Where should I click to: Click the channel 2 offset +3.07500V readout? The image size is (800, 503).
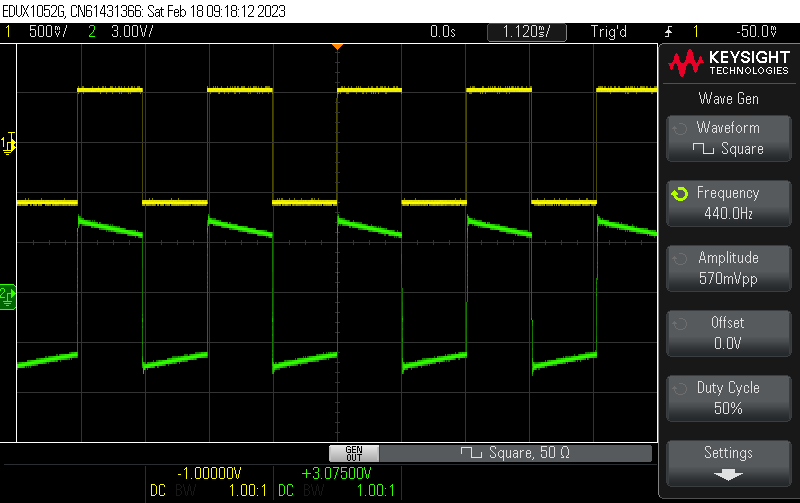(336, 473)
